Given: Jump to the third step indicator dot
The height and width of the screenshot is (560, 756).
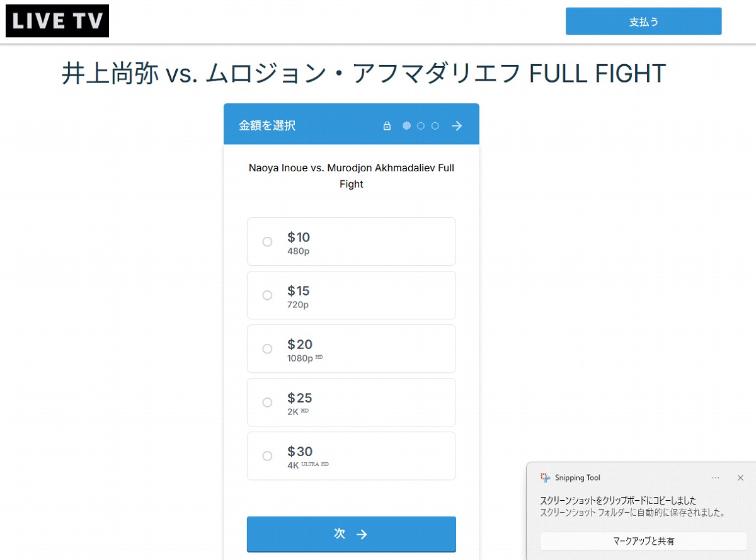Looking at the screenshot, I should point(435,126).
